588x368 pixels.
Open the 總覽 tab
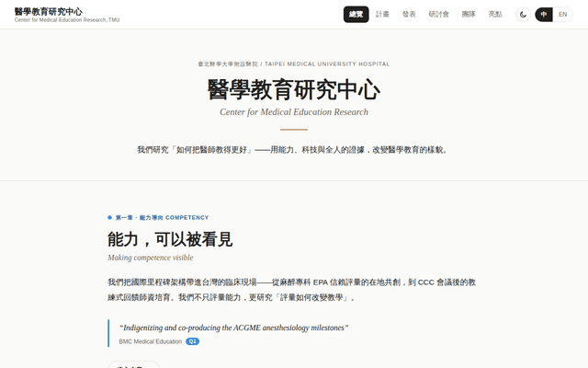[356, 15]
